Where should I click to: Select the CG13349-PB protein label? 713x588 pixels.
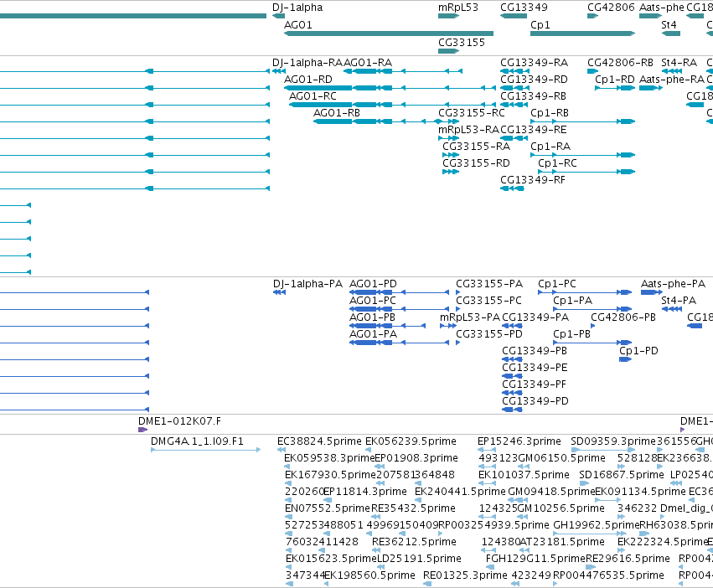coord(535,351)
